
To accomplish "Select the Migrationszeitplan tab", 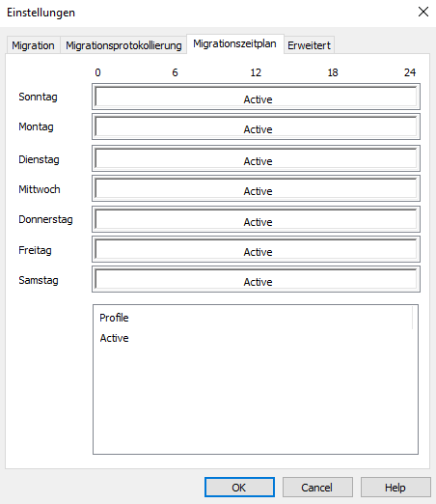I will click(x=234, y=43).
